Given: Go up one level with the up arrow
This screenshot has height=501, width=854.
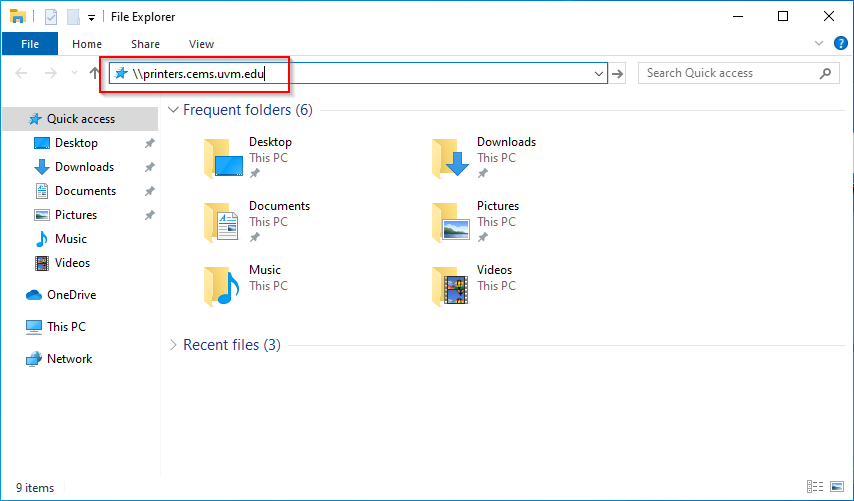Looking at the screenshot, I should coord(94,73).
